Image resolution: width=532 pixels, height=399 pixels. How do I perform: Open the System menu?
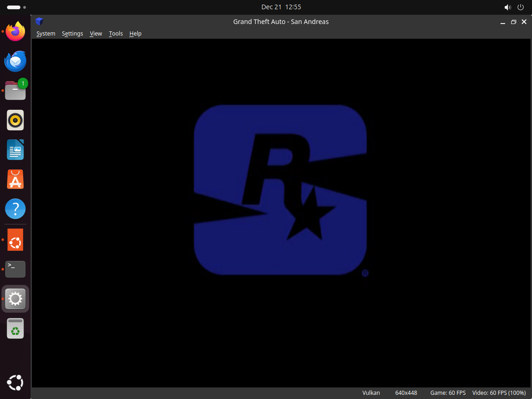(x=46, y=33)
